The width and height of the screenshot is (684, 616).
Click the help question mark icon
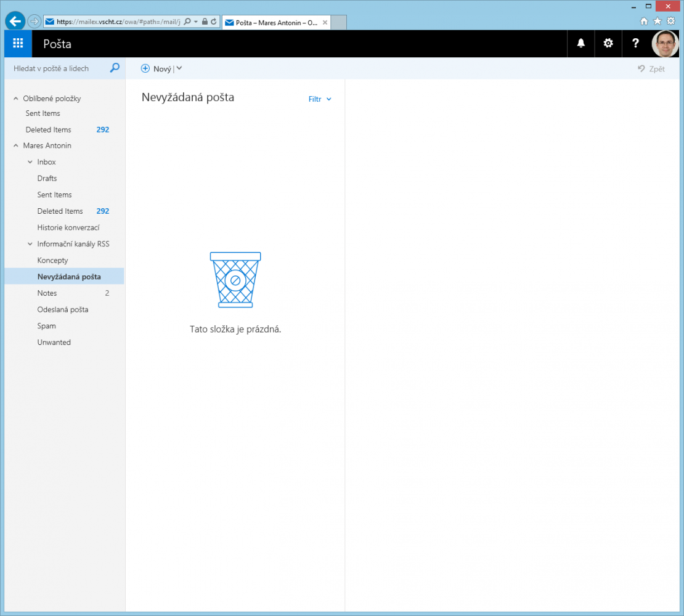pos(636,43)
